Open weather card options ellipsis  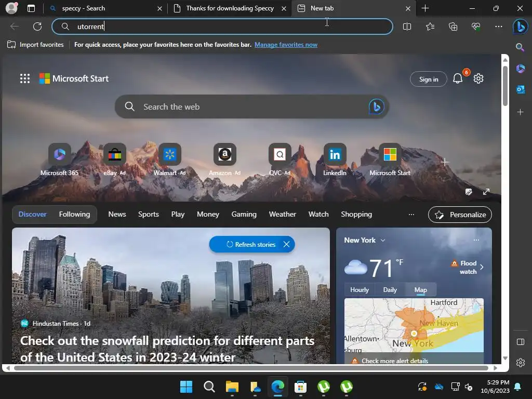pyautogui.click(x=476, y=240)
